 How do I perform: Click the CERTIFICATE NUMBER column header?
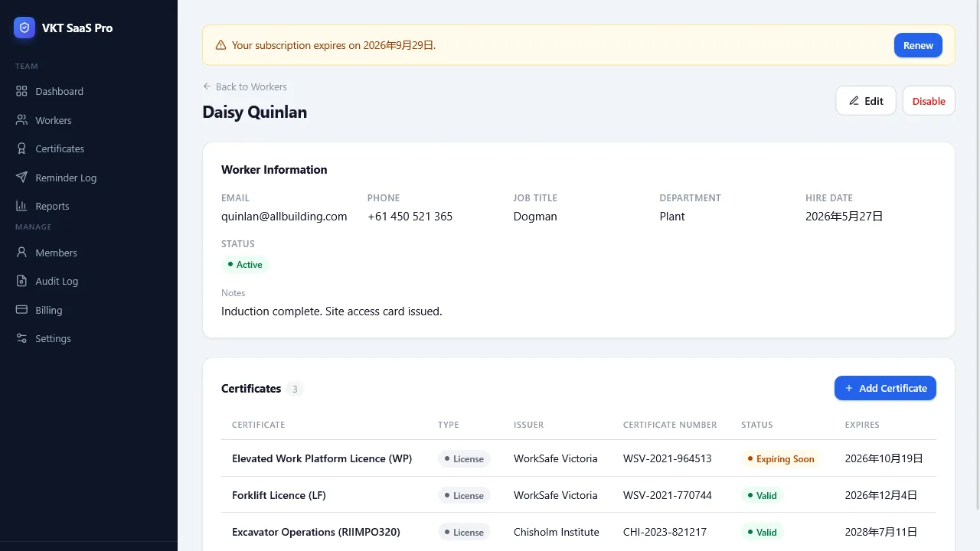[x=670, y=425]
